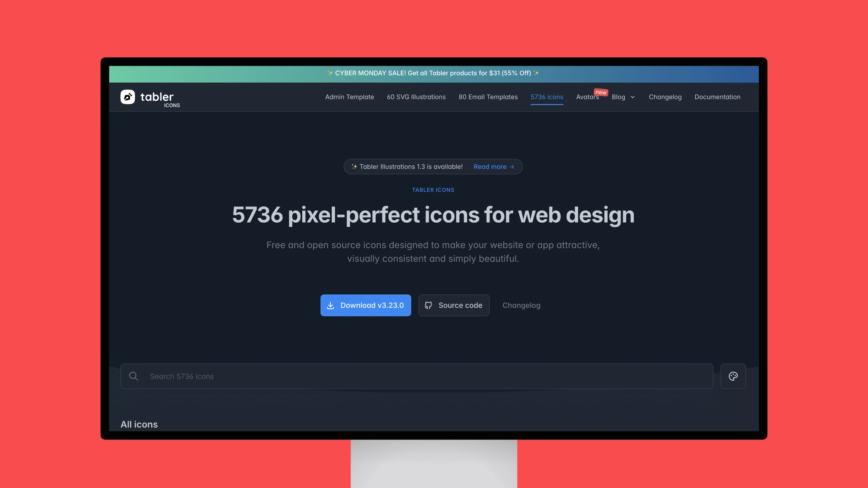
Task: Click the search magnifier icon in search bar
Action: pos(134,376)
